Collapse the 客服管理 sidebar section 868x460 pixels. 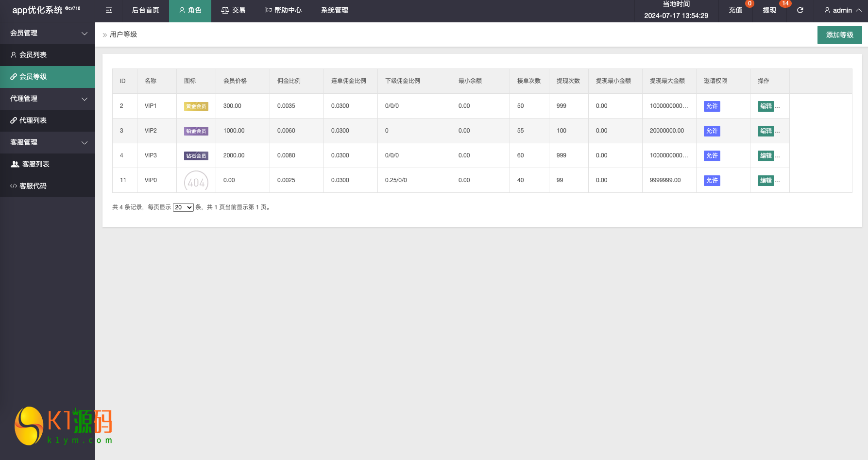pos(48,142)
